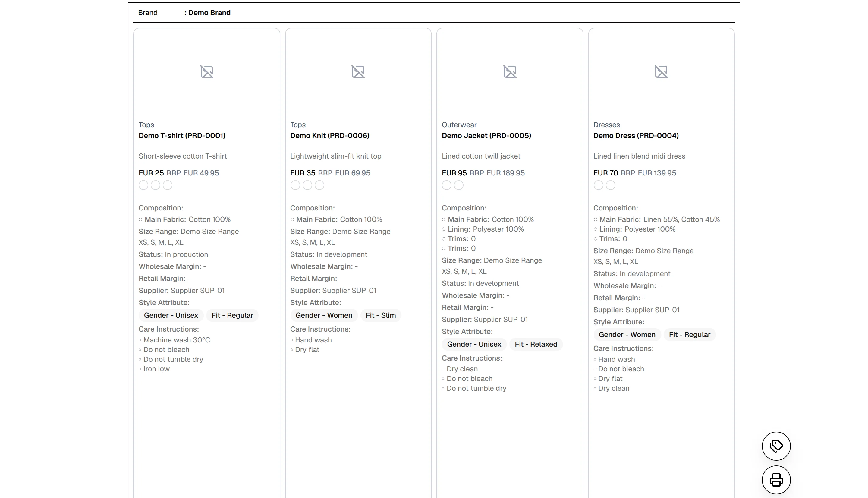Click the Demo Brand header text
The height and width of the screenshot is (498, 868).
[209, 13]
